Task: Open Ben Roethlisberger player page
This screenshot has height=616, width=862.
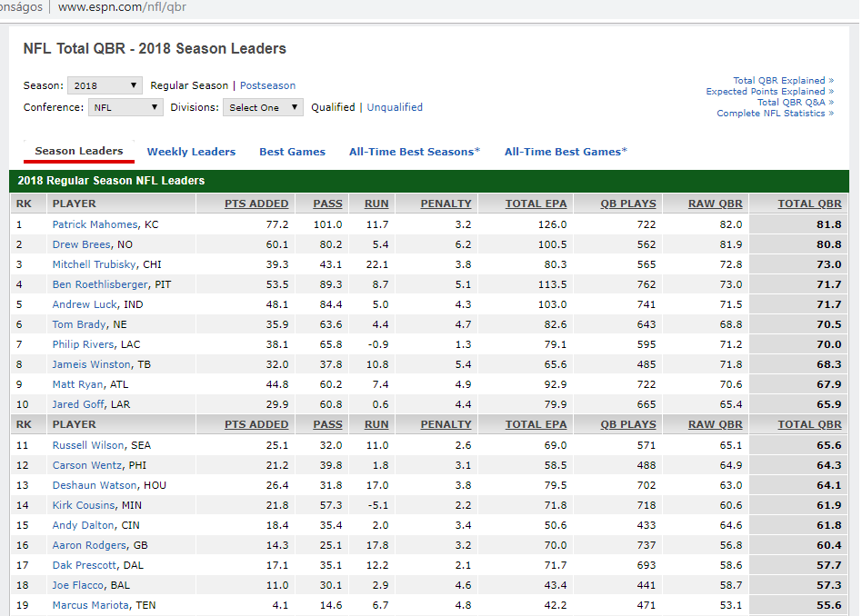Action: [100, 284]
